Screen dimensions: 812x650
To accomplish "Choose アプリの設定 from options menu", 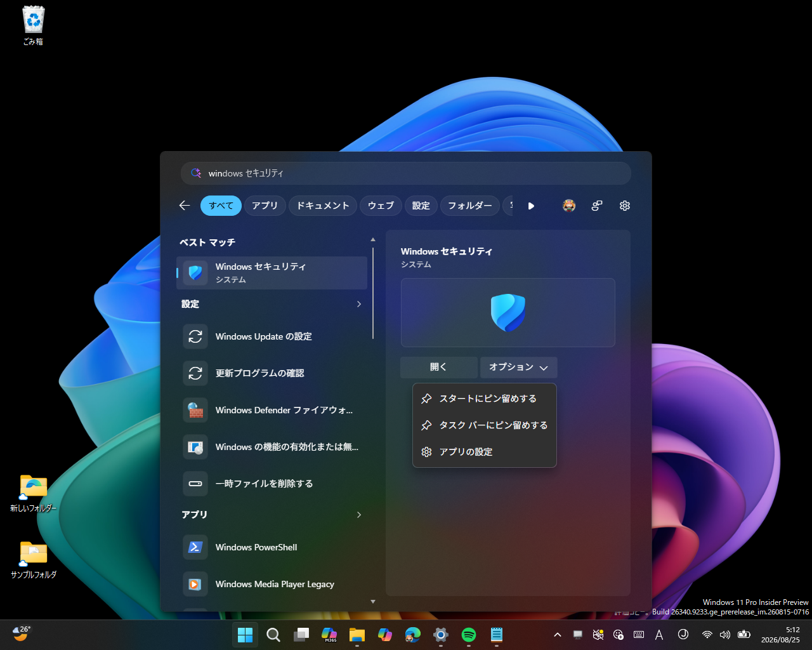I will pos(485,452).
